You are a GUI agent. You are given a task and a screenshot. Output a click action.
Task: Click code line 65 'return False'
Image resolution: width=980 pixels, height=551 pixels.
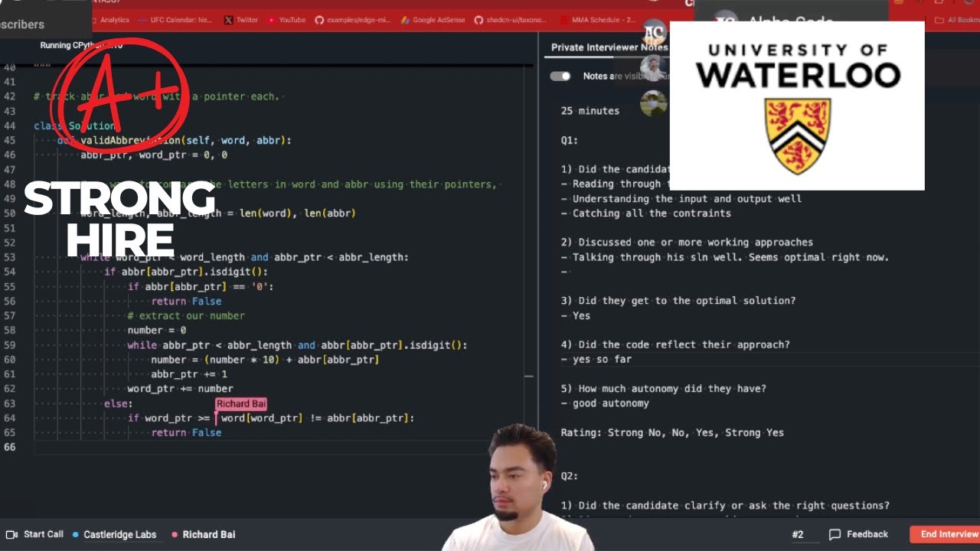click(186, 433)
